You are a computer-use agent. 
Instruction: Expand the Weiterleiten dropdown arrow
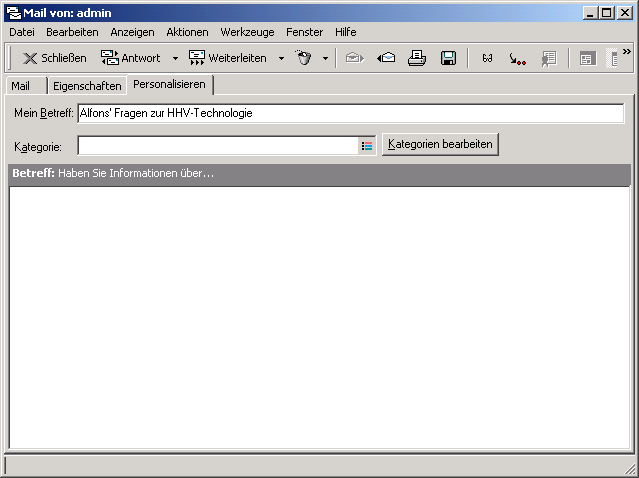point(281,58)
